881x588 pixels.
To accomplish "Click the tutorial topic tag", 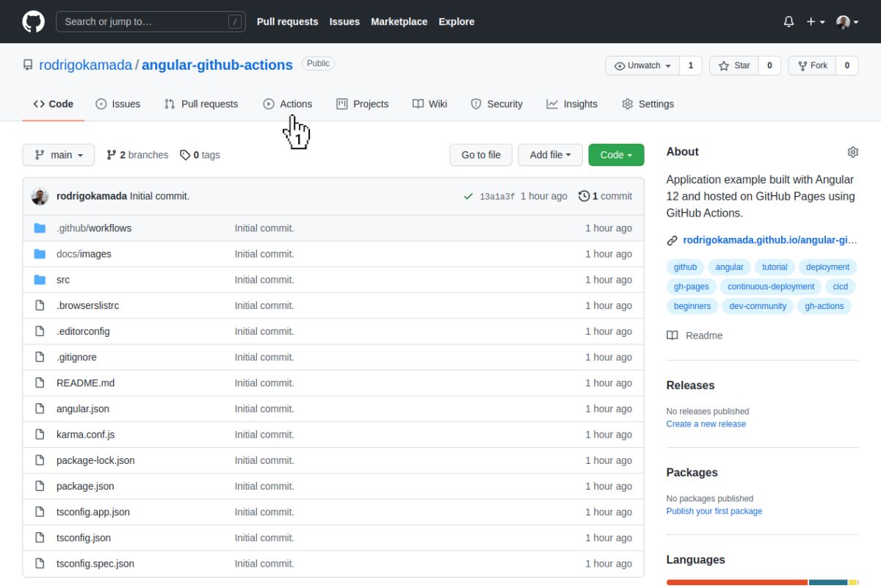I will pos(775,267).
